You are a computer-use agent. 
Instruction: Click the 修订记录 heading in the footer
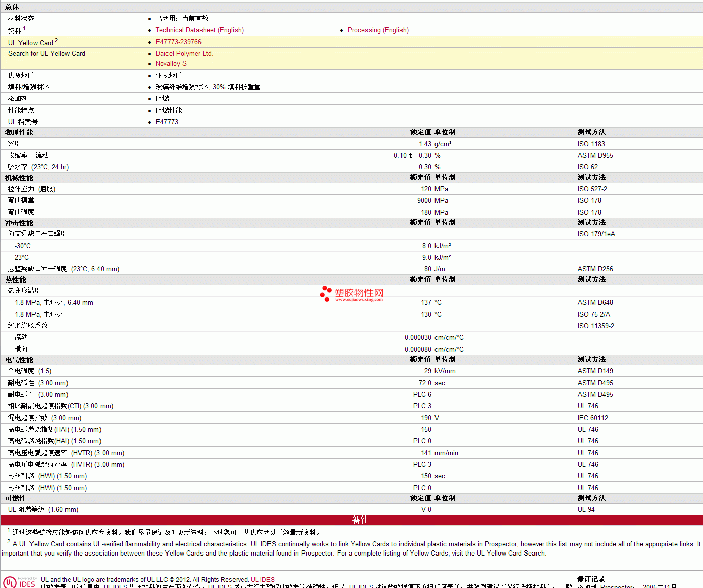point(591,579)
